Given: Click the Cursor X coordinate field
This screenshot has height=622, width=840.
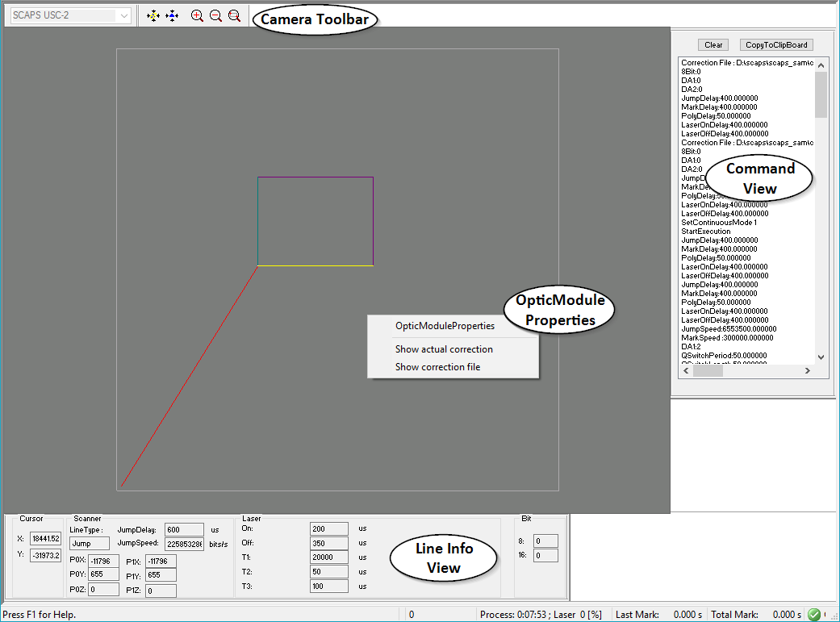Looking at the screenshot, I should click(45, 538).
